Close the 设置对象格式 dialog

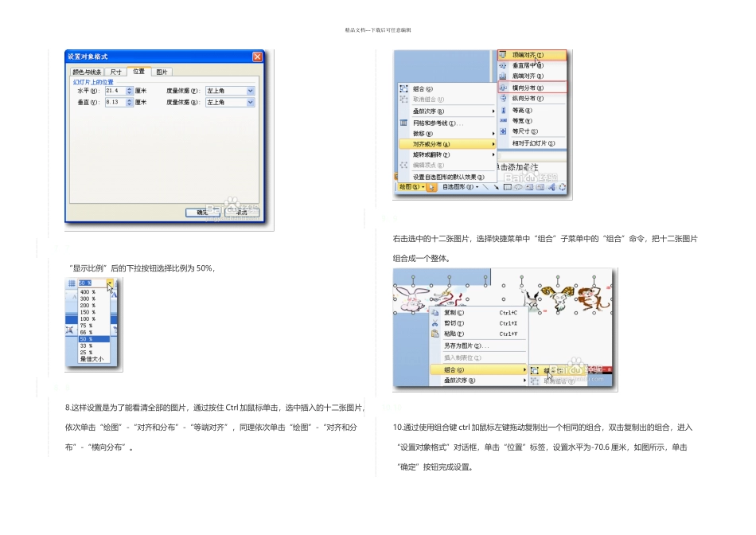click(258, 57)
